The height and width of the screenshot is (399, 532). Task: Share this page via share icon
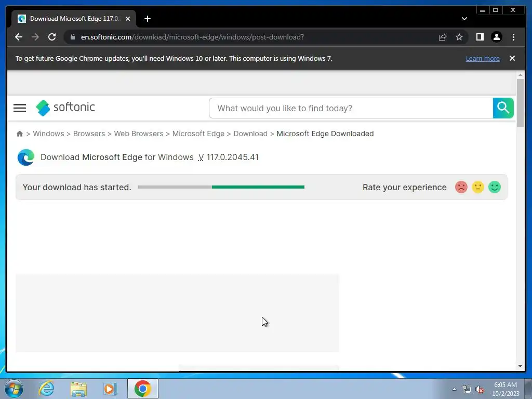pos(443,37)
